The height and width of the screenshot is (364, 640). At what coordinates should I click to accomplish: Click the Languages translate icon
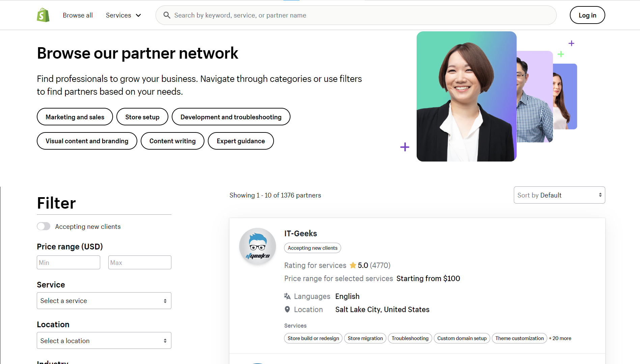287,296
